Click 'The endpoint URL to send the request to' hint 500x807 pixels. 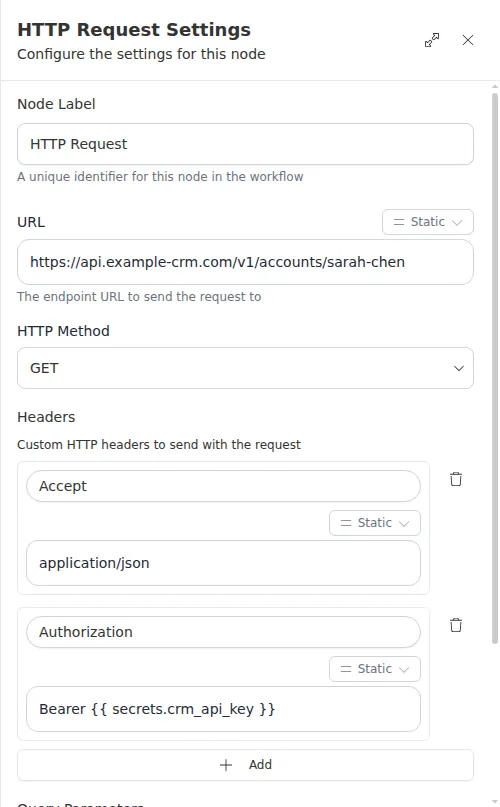coord(139,297)
